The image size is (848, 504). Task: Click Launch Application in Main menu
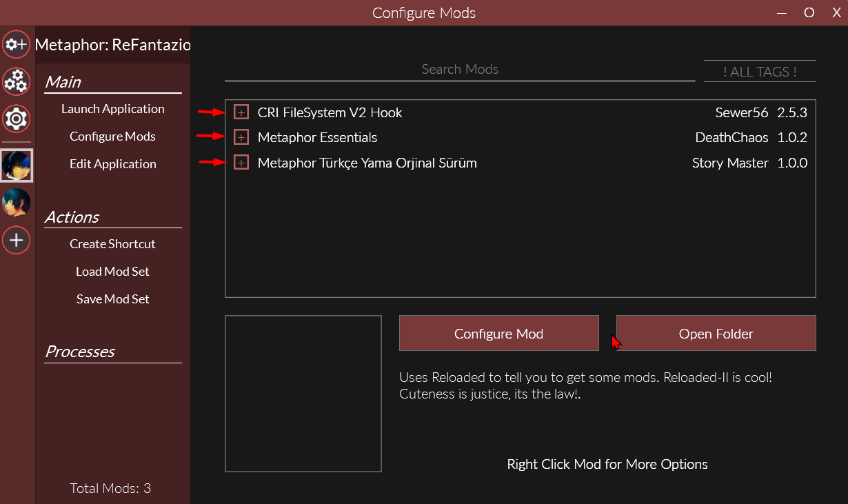coord(113,109)
